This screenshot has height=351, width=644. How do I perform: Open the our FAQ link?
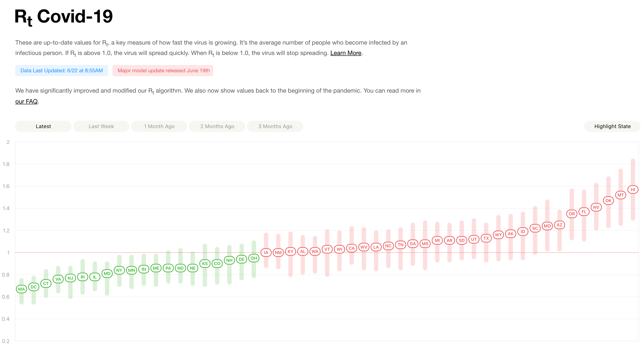[26, 101]
